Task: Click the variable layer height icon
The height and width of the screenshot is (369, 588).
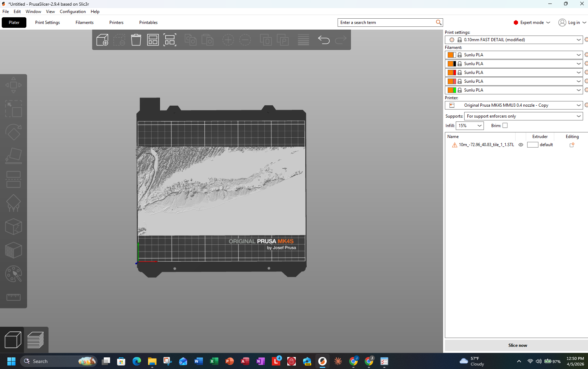Action: pos(303,40)
